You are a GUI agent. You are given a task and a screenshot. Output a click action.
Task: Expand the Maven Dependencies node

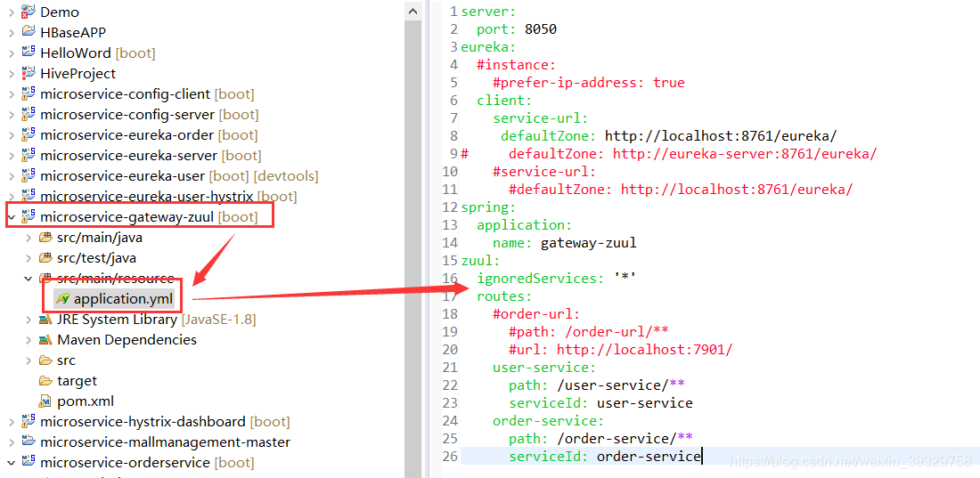coord(29,340)
